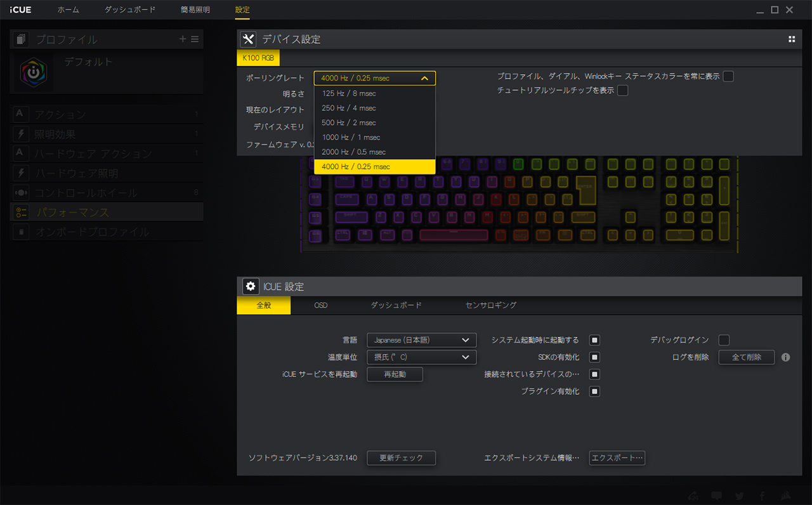The image size is (812, 505).
Task: Click the エクスポート… button
Action: 617,458
